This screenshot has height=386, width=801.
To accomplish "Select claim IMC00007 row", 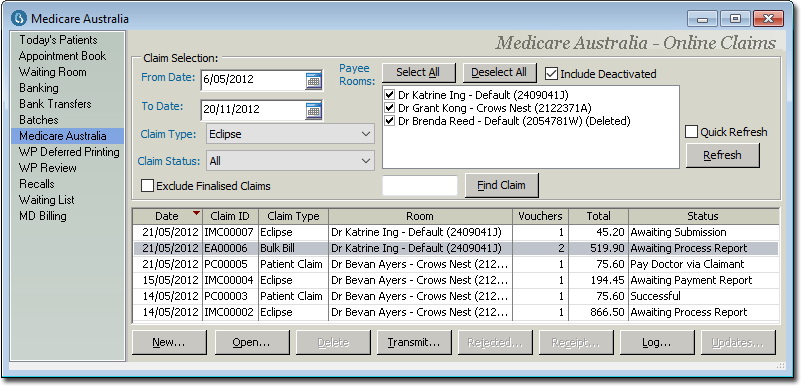I will (456, 232).
